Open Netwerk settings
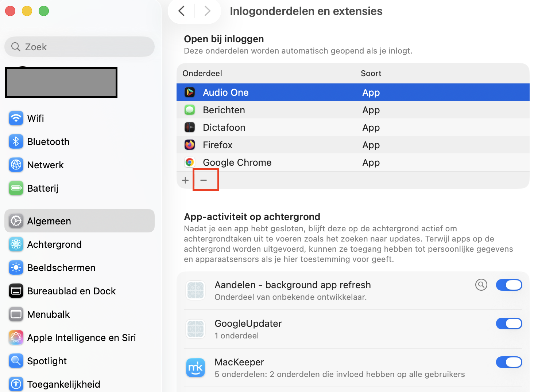534x392 pixels. pos(45,165)
